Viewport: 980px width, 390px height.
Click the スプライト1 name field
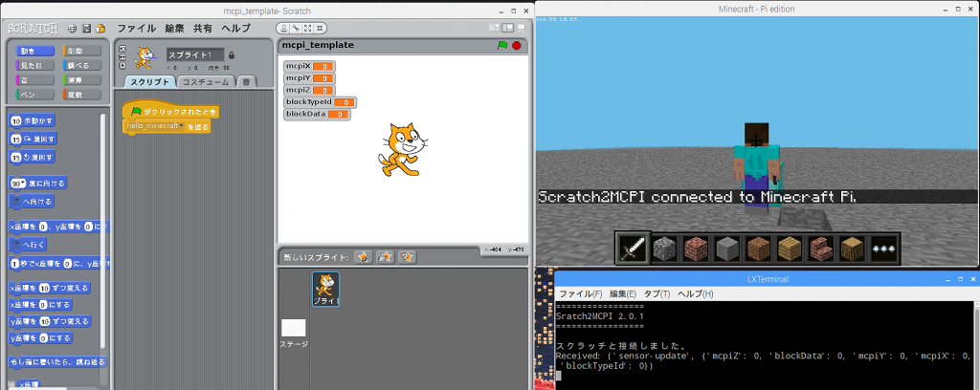tap(195, 54)
